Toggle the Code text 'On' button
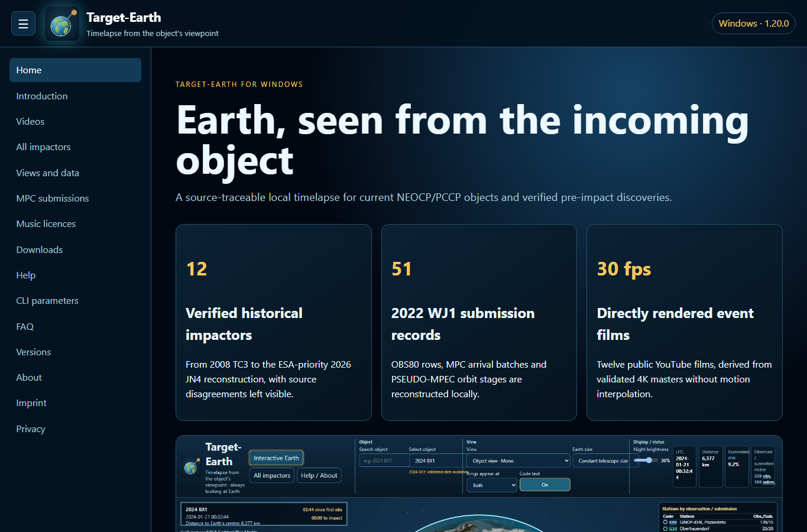 [x=545, y=485]
